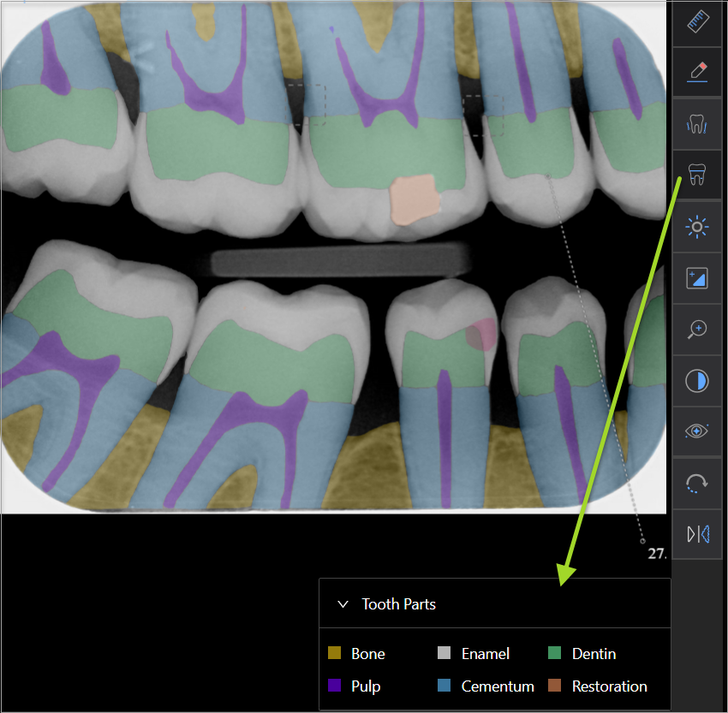The height and width of the screenshot is (713, 728).
Task: Open the contrast adjustment tool
Action: 697,381
